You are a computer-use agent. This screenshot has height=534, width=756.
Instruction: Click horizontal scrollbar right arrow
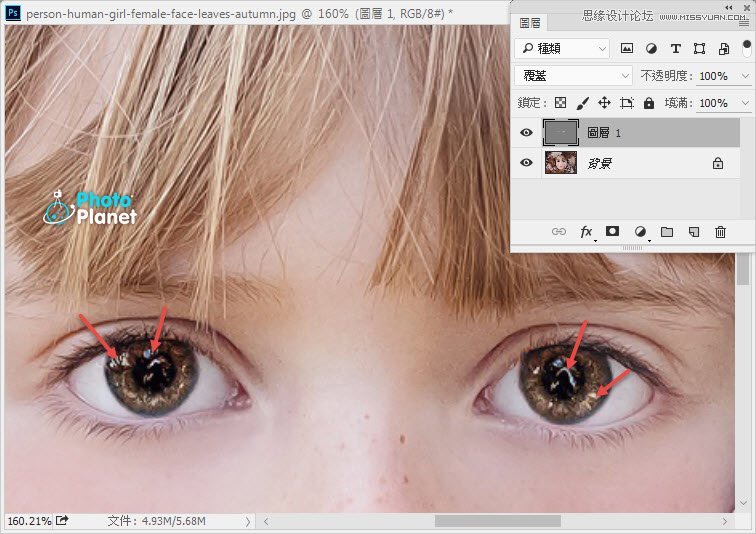click(x=724, y=521)
